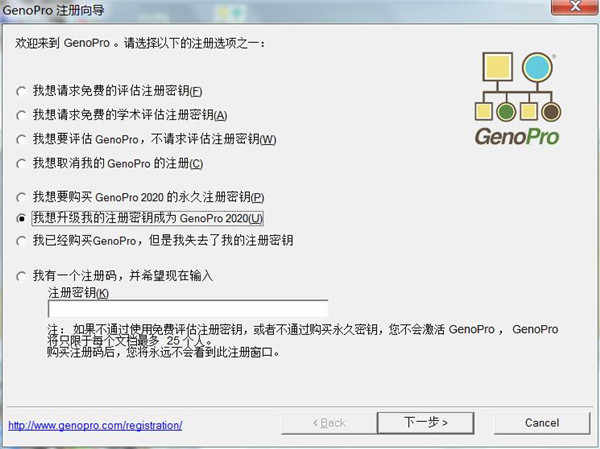This screenshot has width=600, height=449.
Task: Click the disabled Back button
Action: coord(329,423)
